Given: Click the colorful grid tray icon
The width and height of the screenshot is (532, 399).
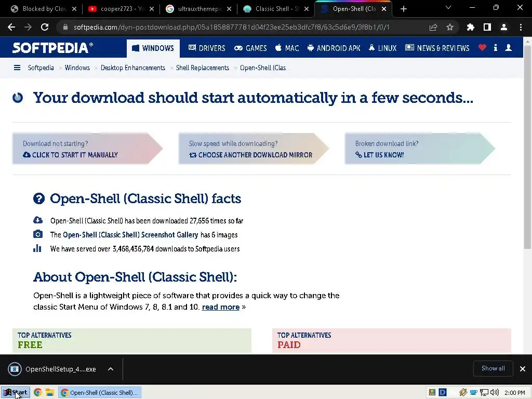Looking at the screenshot, I should point(432,393).
